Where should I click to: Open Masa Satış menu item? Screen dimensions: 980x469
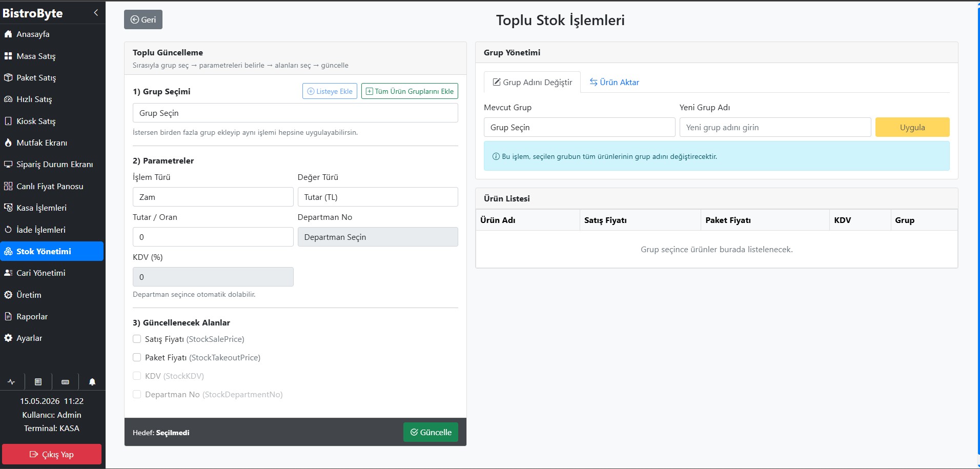point(52,56)
